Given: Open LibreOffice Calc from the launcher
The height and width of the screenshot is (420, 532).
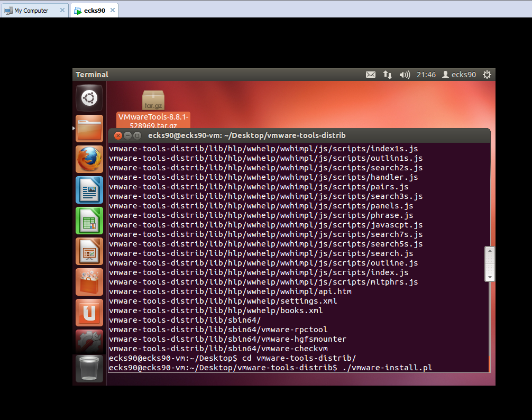Looking at the screenshot, I should tap(89, 221).
